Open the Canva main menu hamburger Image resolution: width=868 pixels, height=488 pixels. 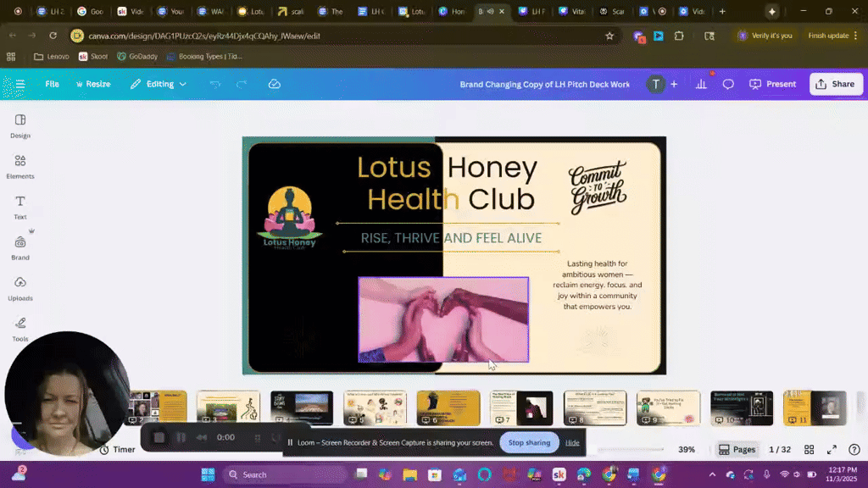[x=20, y=84]
